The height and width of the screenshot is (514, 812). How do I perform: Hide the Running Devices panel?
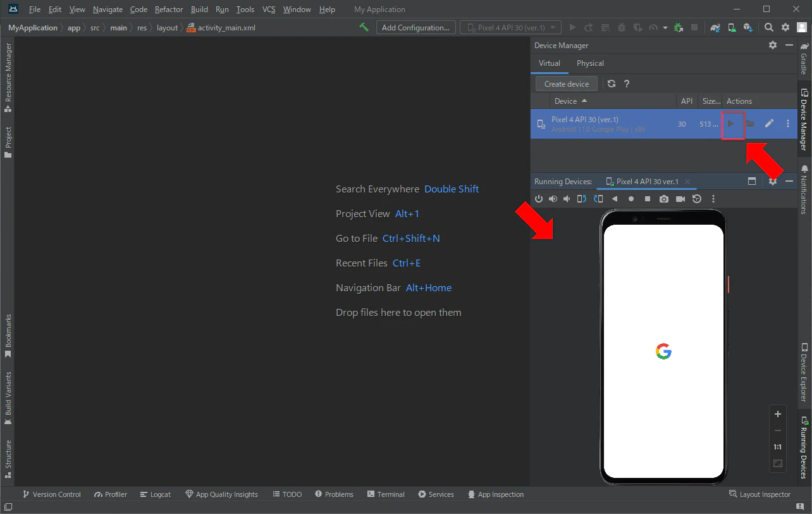point(789,181)
